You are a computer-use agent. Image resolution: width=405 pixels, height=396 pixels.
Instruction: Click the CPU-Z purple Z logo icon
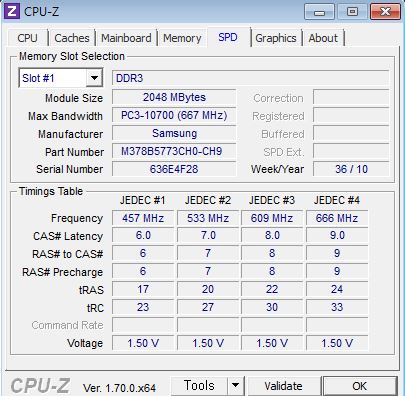pos(12,11)
